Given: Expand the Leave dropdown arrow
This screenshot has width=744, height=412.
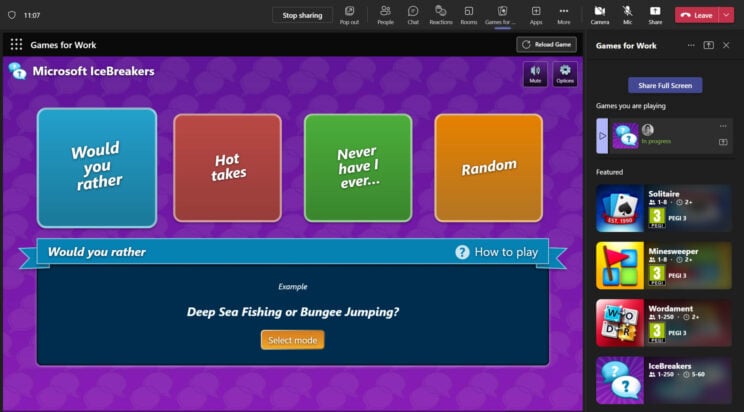Looking at the screenshot, I should (726, 15).
